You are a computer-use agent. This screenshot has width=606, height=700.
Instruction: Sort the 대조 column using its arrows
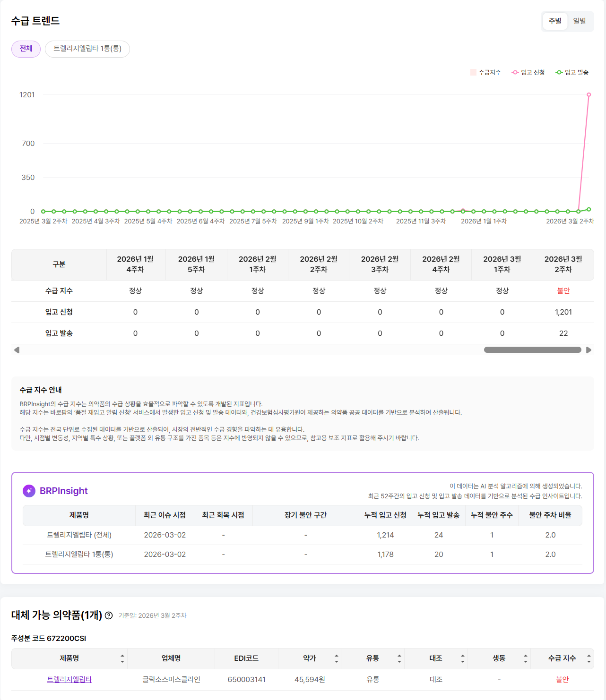(463, 658)
